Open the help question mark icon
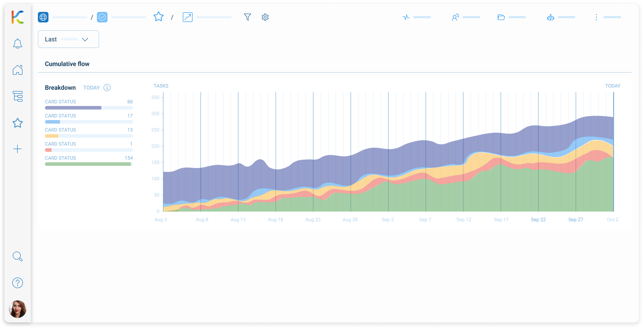644x329 pixels. [18, 283]
